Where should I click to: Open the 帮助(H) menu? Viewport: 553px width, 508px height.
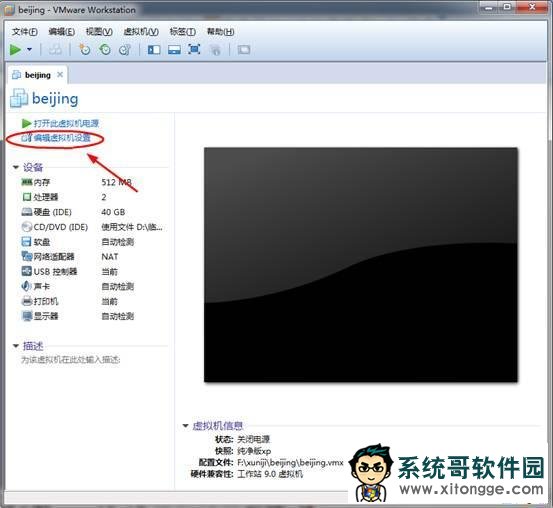(220, 32)
